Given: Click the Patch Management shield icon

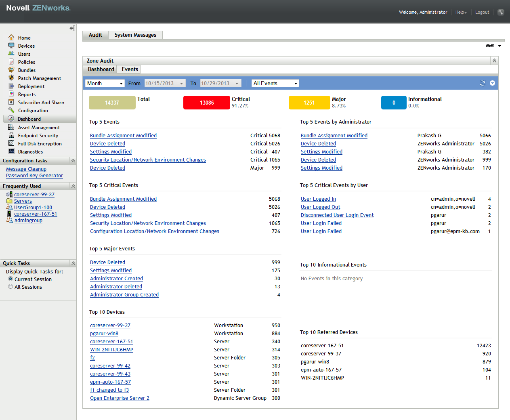Looking at the screenshot, I should pos(11,78).
